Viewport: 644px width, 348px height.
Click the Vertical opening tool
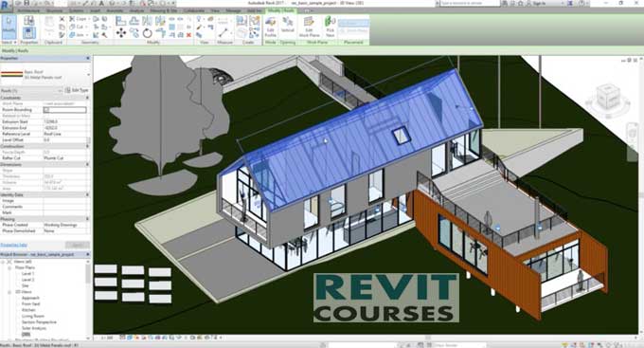click(x=288, y=25)
